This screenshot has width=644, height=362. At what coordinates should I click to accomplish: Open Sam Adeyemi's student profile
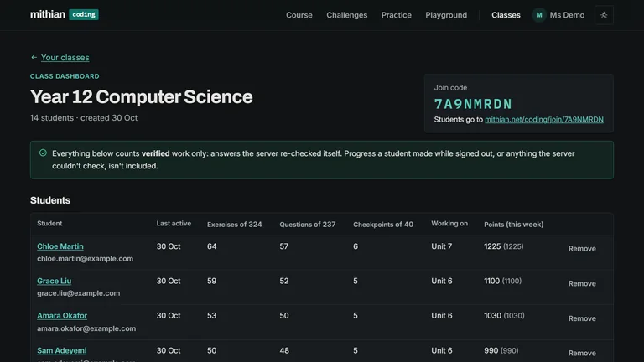[x=61, y=350]
